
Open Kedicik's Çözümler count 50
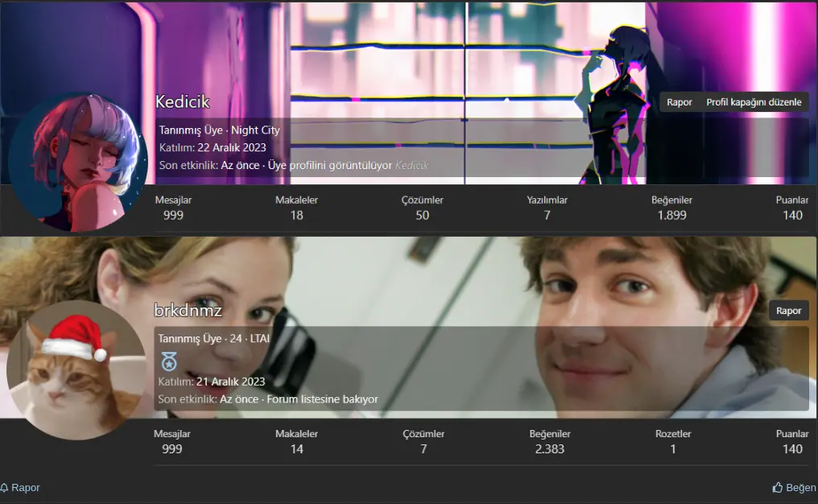[x=422, y=215]
